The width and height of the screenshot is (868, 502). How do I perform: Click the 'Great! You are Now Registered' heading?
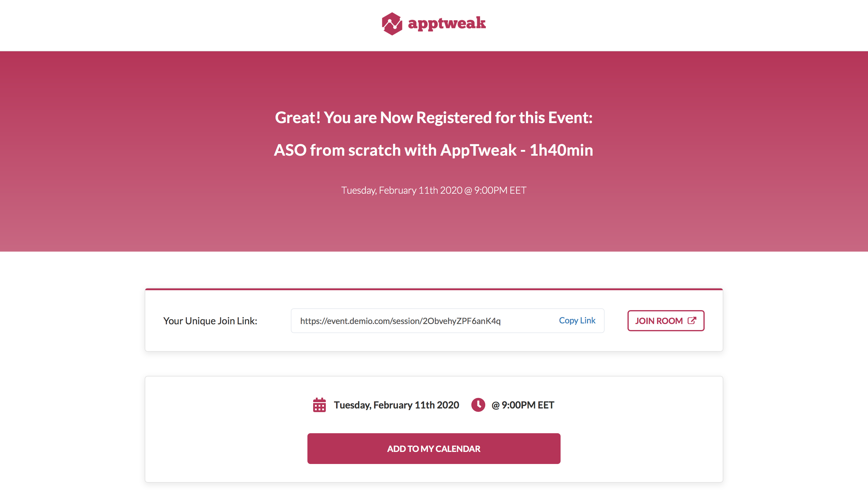click(434, 118)
